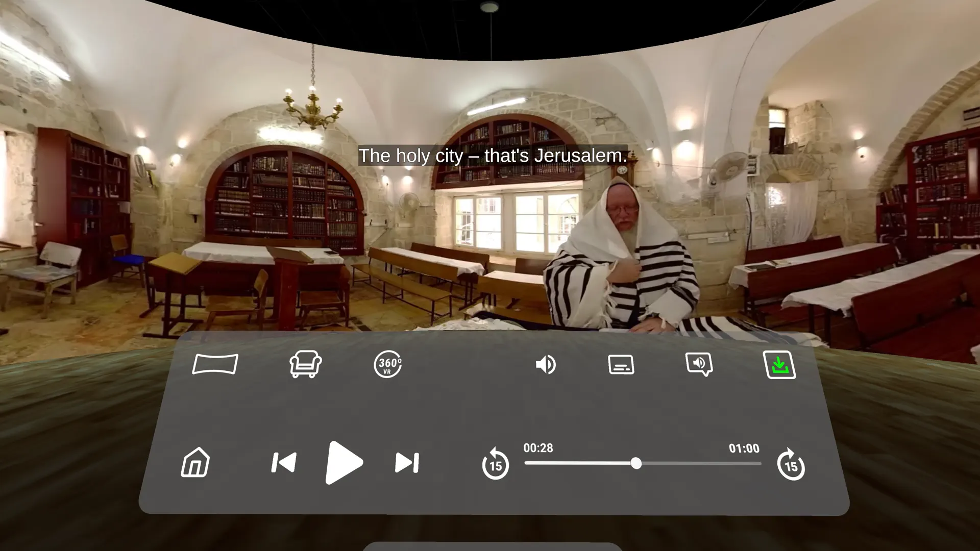
Task: Toggle subtitles with the captions icon
Action: pyautogui.click(x=621, y=365)
